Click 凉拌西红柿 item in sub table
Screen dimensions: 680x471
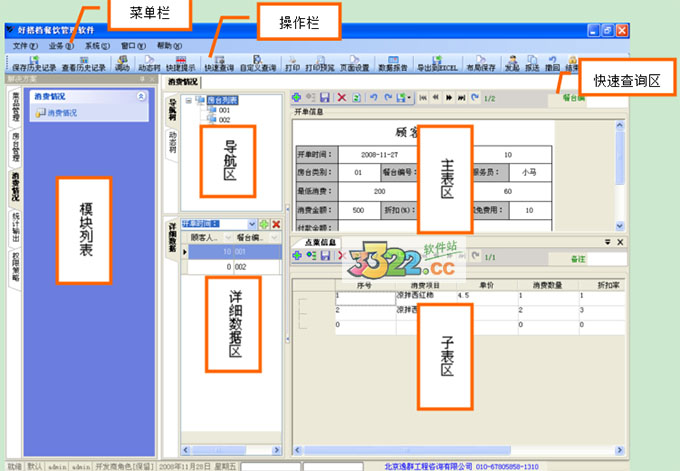click(x=415, y=295)
